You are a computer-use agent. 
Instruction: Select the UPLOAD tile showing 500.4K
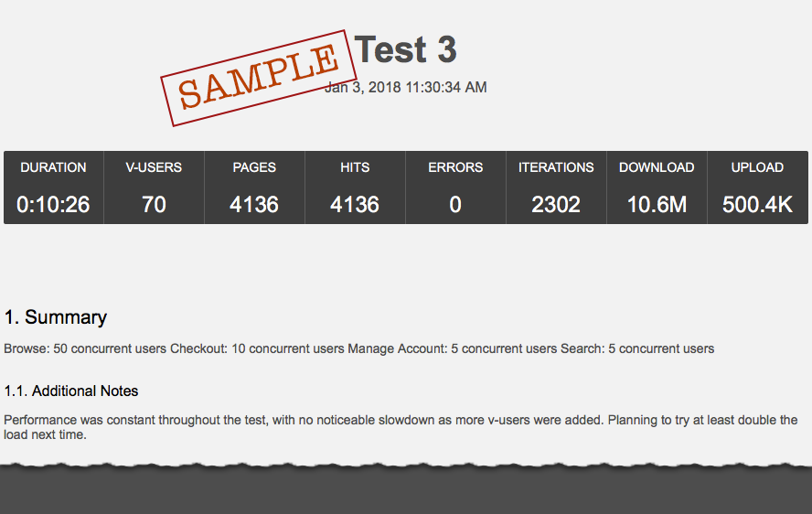pyautogui.click(x=758, y=187)
